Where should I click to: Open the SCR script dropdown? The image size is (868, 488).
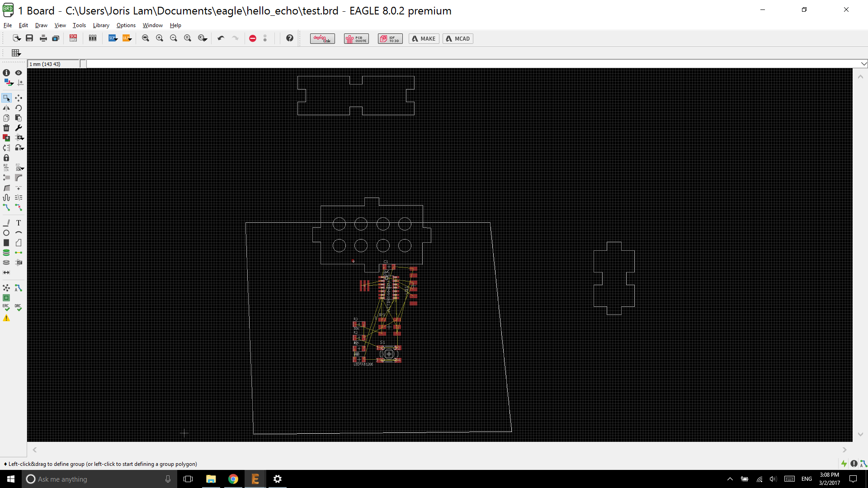tap(113, 38)
